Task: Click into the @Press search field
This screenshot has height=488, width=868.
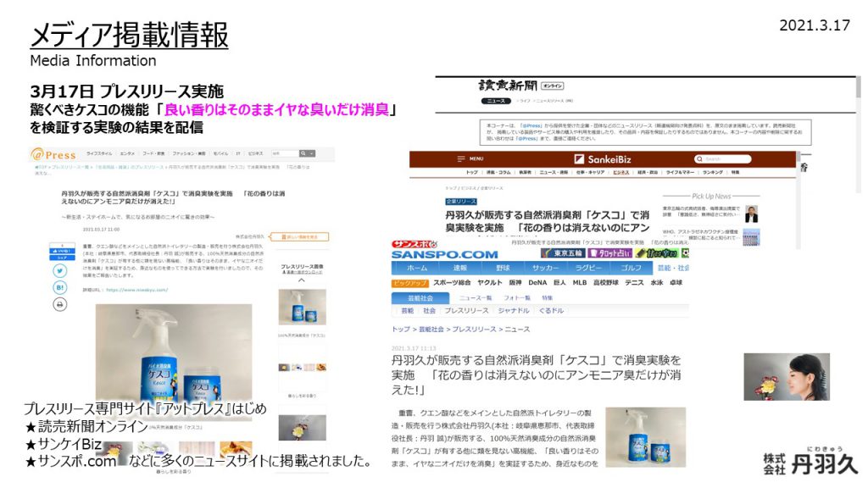Action: pos(285,153)
